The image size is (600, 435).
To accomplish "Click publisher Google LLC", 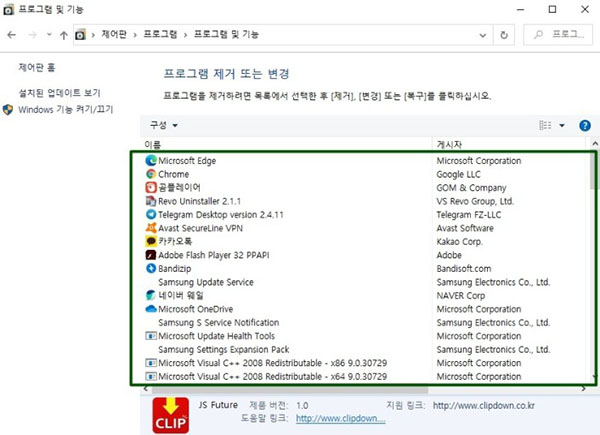I will tap(458, 174).
